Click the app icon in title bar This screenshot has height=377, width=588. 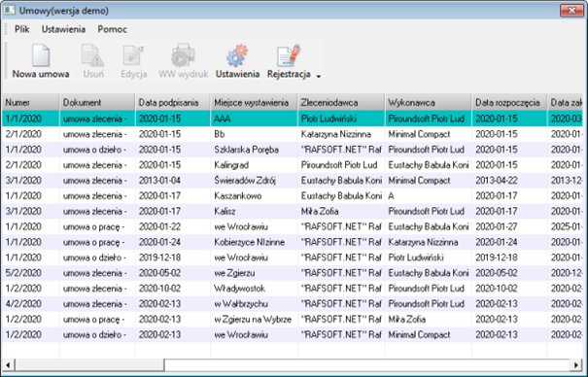pyautogui.click(x=10, y=10)
